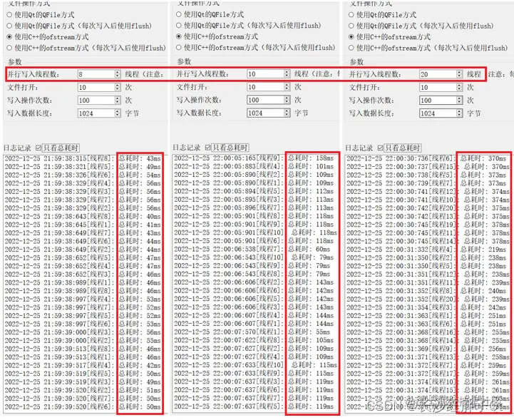This screenshot has width=514, height=420.
Task: Select log row 22:00:31:369[线程9] 256ms
Action: point(427,349)
